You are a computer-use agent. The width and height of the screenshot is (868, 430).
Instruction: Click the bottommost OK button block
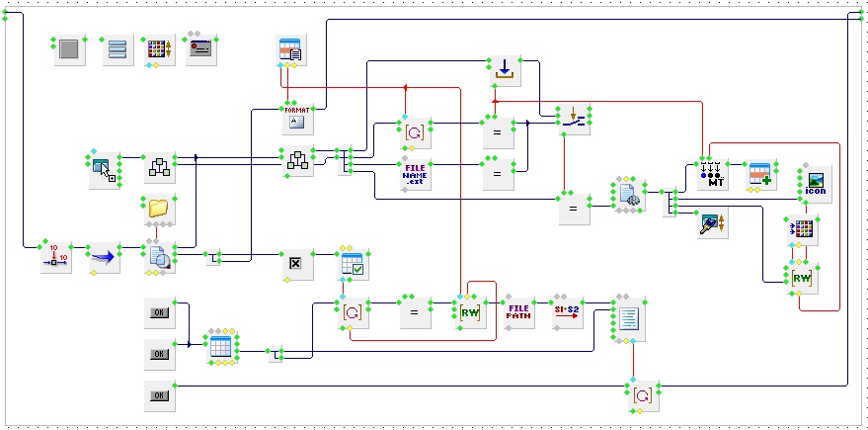159,396
